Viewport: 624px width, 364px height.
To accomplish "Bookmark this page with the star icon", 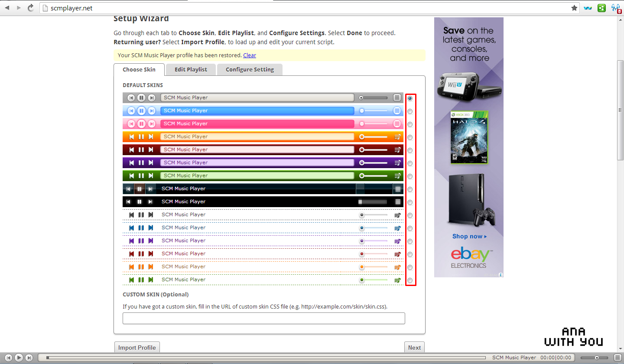I will (x=574, y=8).
